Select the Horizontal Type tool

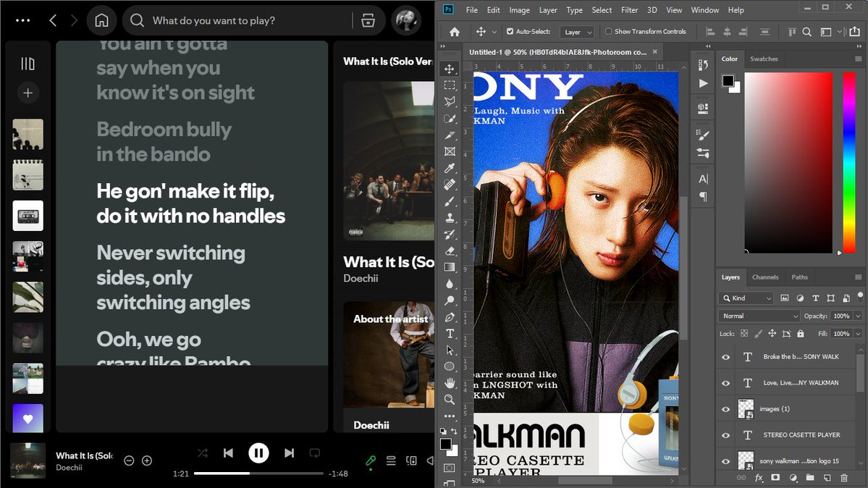[x=450, y=334]
